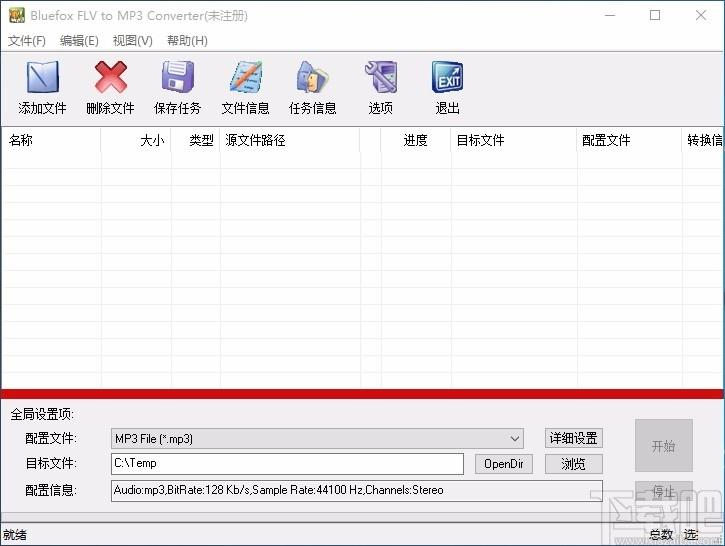Click the 浏览 (Browse) button
725x546 pixels.
point(573,464)
